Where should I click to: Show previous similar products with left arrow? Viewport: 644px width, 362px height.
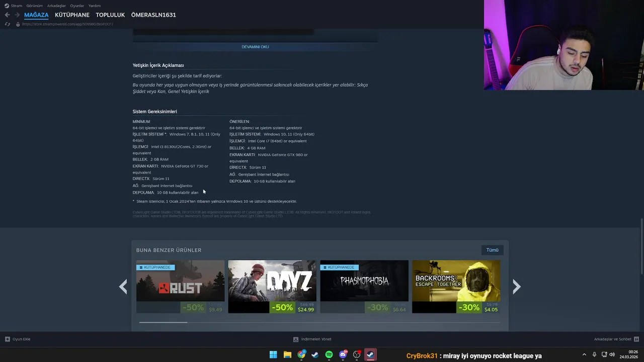click(123, 287)
